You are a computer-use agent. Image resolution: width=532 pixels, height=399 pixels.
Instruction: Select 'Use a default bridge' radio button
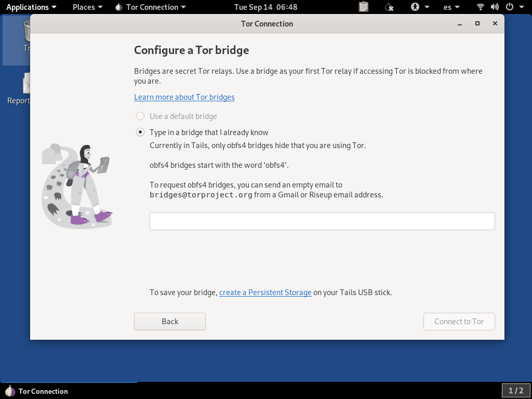pyautogui.click(x=140, y=116)
